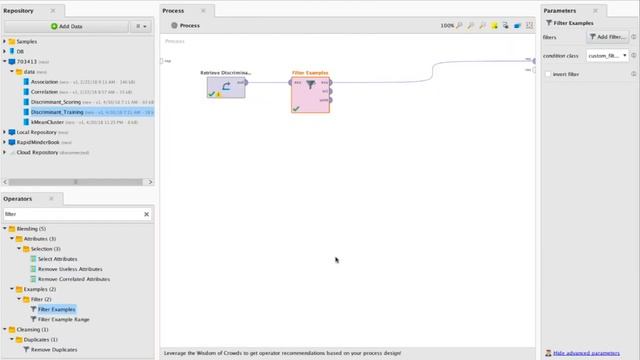Click the operator search input field

click(73, 214)
